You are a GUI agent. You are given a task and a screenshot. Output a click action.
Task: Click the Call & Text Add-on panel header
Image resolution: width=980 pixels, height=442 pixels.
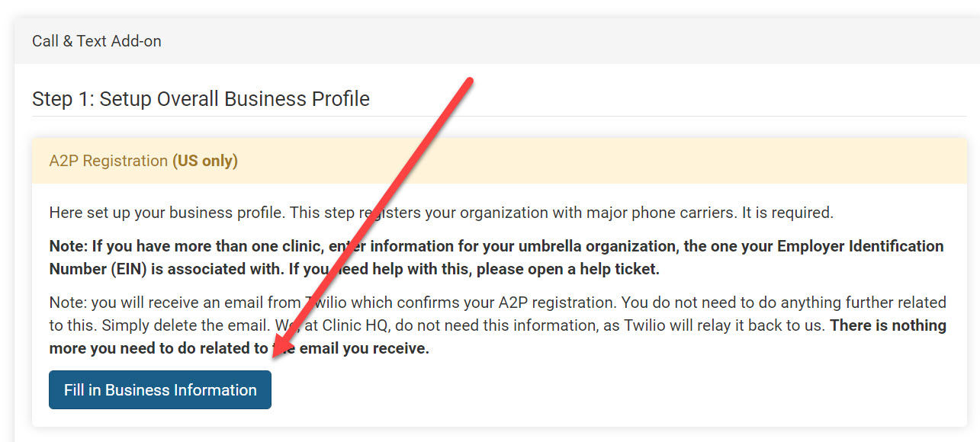pos(97,41)
